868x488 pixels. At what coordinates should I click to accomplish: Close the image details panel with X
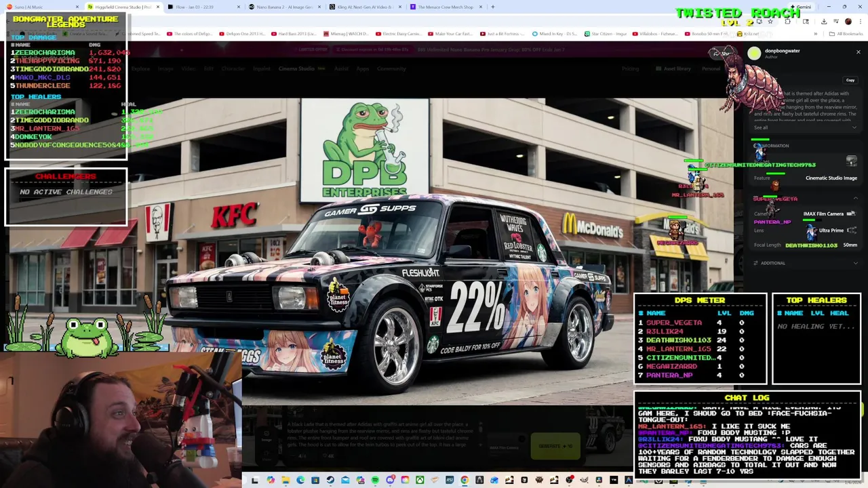(x=858, y=52)
